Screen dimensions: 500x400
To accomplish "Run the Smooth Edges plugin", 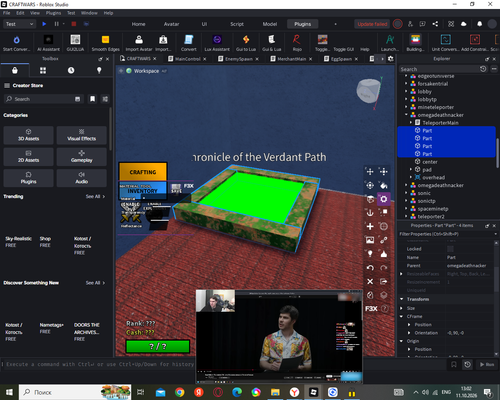I will 105,43.
